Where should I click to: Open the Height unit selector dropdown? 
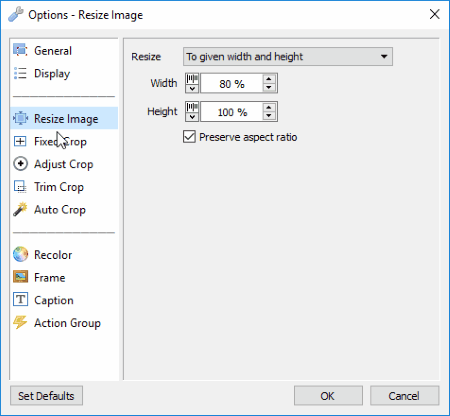coord(192,111)
